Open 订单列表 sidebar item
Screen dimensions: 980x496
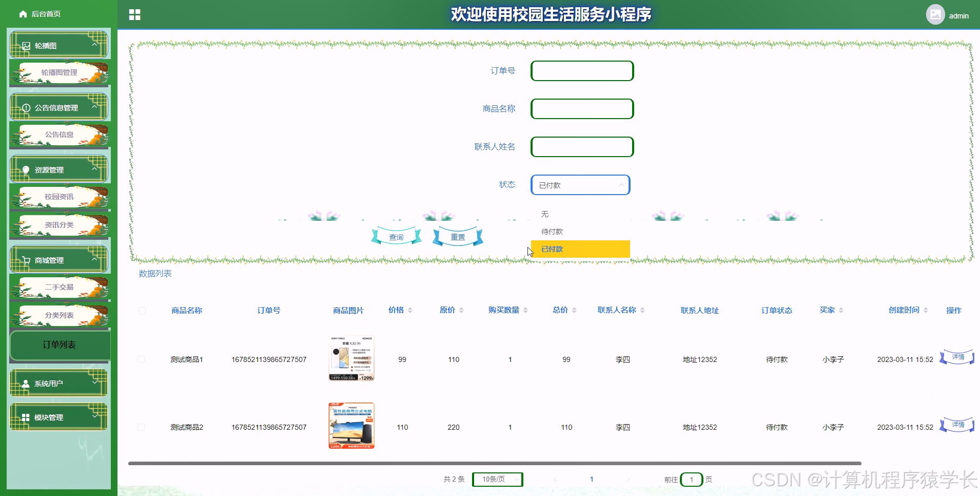pos(60,345)
